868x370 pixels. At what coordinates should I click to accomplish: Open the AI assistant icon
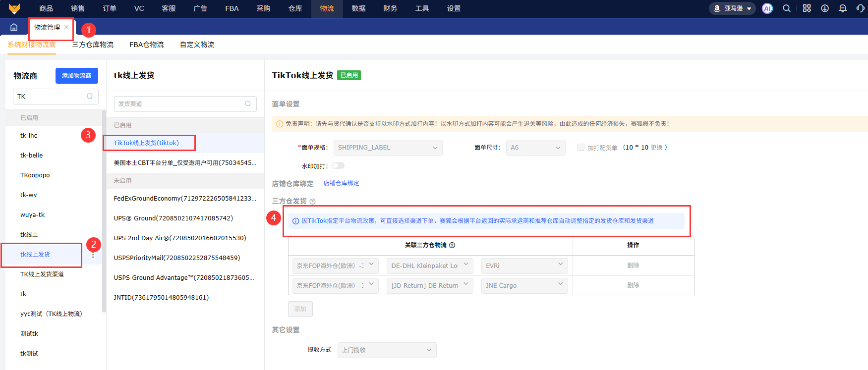[767, 8]
